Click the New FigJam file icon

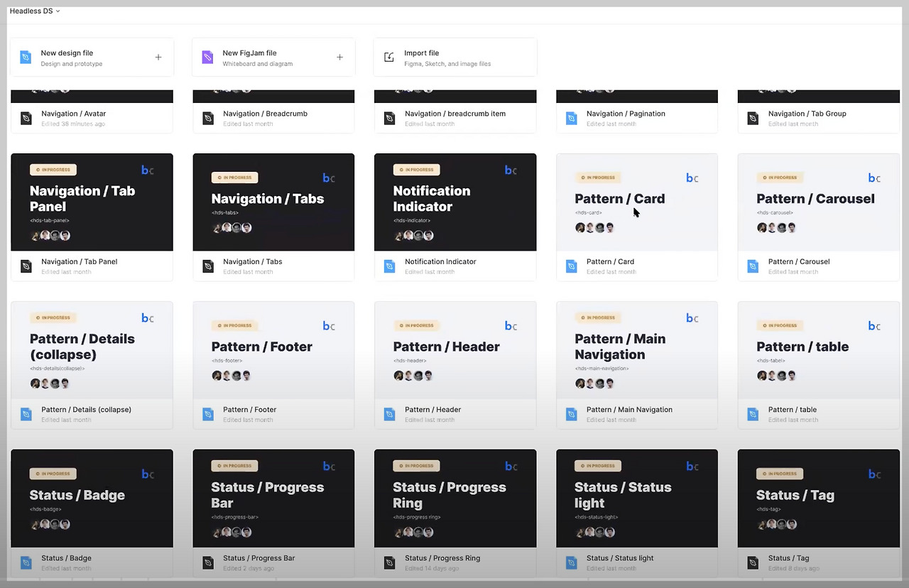[207, 57]
